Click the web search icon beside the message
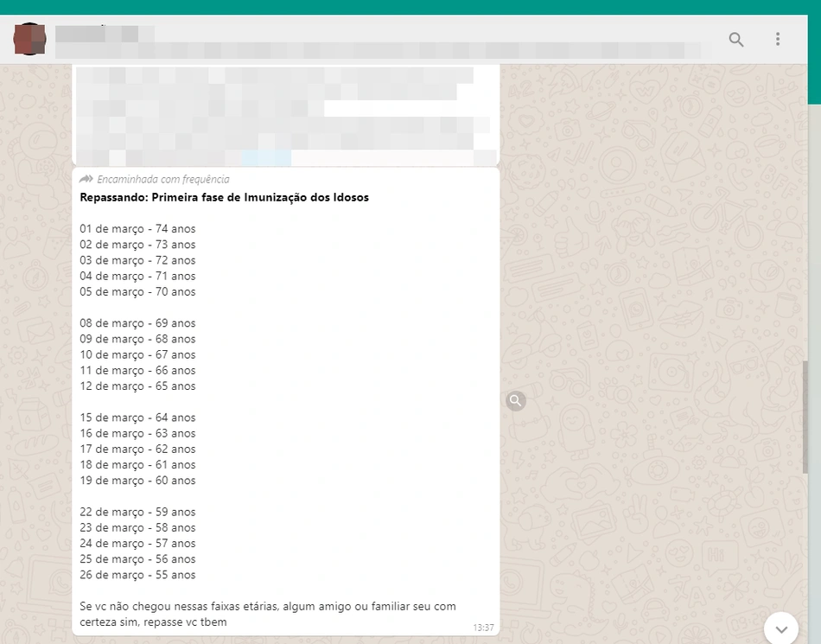Image resolution: width=821 pixels, height=644 pixels. [x=516, y=400]
